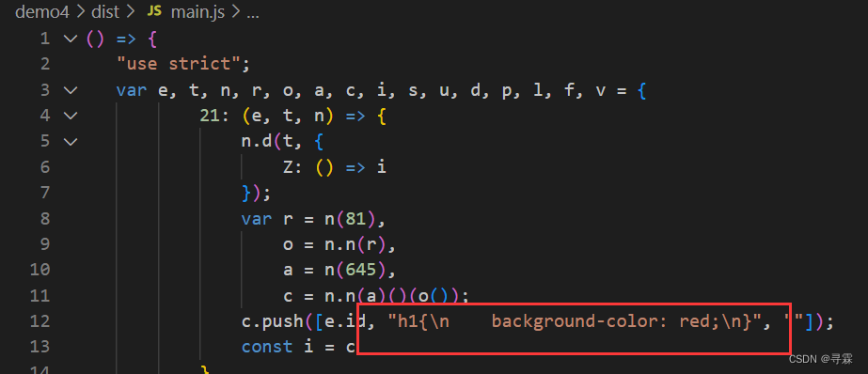The height and width of the screenshot is (374, 868).
Task: Click the Z: property on line 6
Action: [292, 166]
